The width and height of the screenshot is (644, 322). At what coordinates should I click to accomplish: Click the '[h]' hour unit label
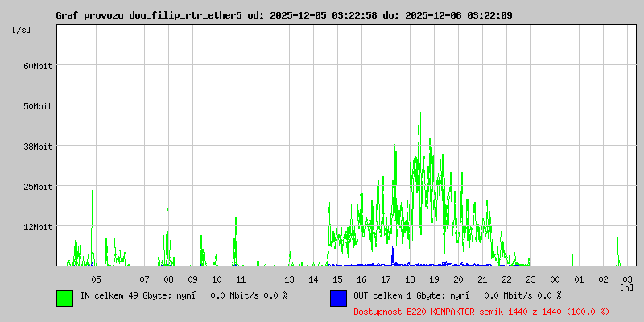click(x=627, y=287)
